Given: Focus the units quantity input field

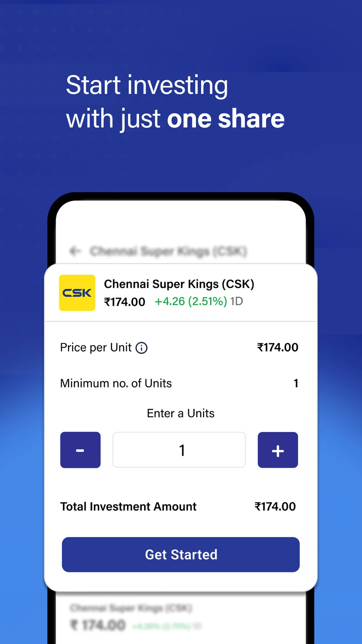Looking at the screenshot, I should tap(179, 450).
